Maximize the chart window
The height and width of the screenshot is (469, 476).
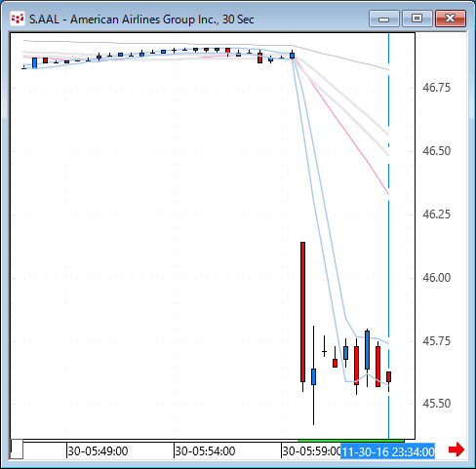(417, 19)
